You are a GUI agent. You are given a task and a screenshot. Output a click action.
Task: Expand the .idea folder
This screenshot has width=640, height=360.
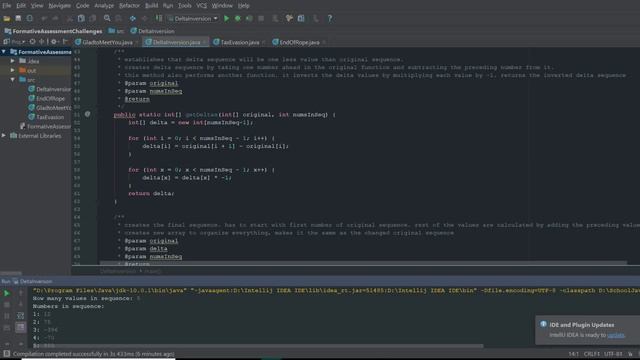pyautogui.click(x=13, y=61)
